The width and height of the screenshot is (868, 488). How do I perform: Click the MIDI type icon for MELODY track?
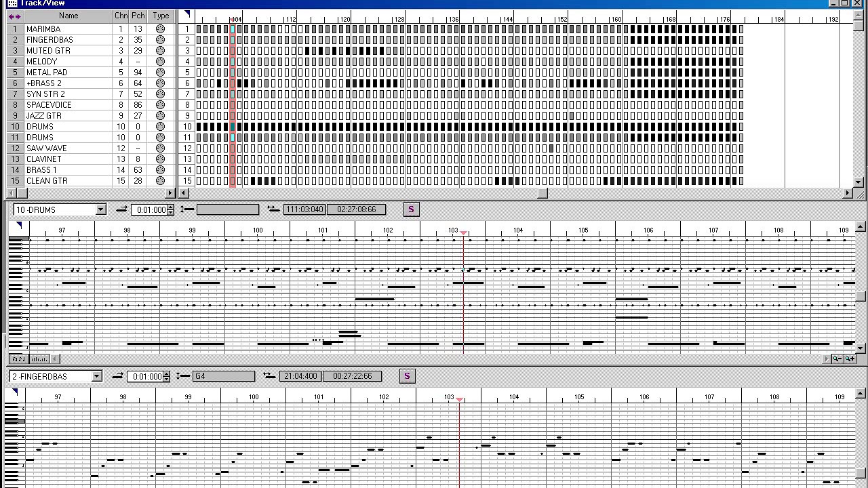click(160, 62)
